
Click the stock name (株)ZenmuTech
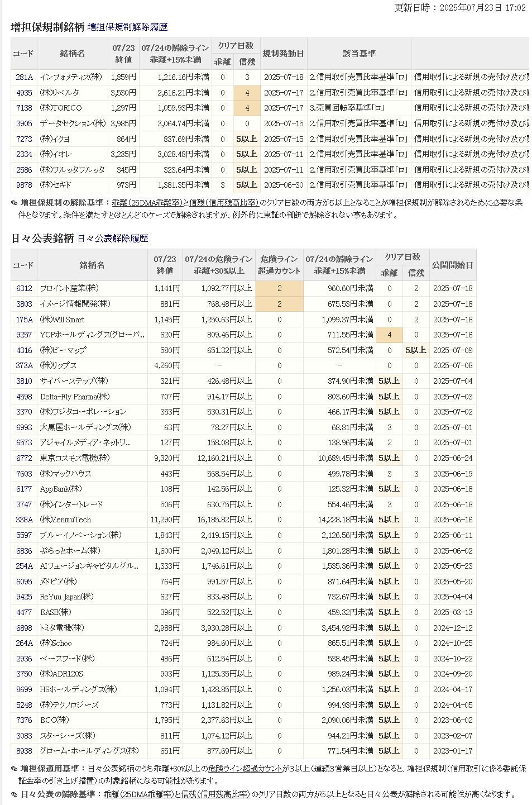(x=65, y=520)
